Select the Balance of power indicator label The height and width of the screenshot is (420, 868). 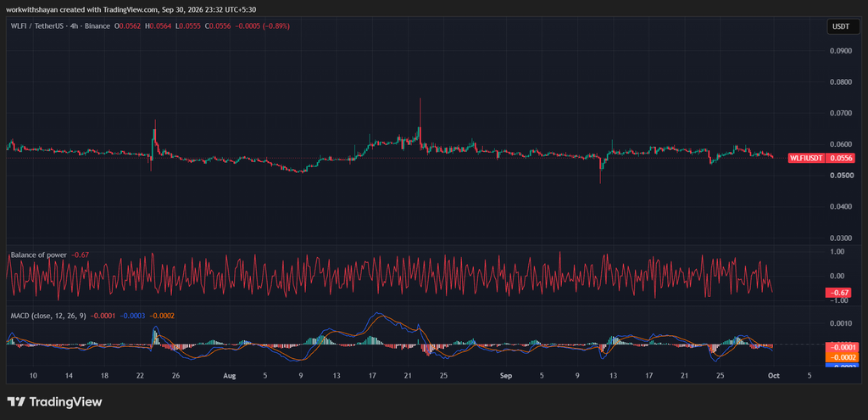[39, 255]
